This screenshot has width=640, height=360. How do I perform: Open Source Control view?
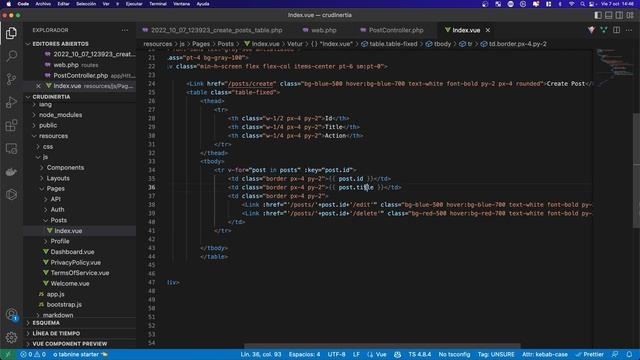coord(11,79)
